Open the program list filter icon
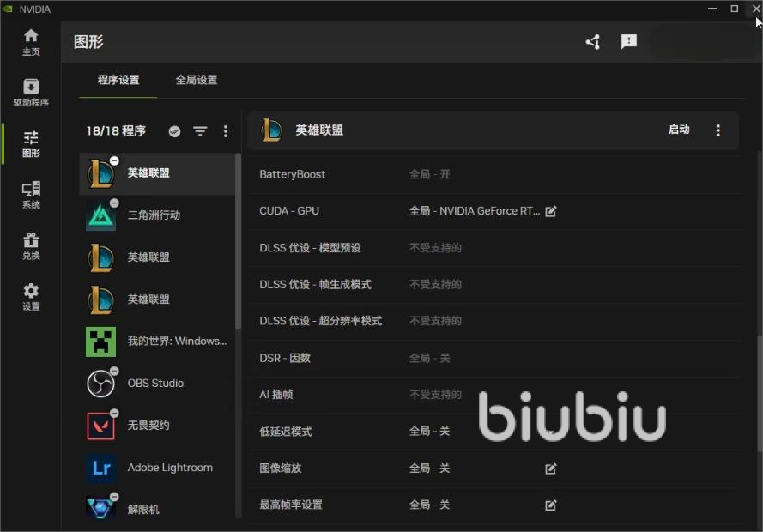Screen dimensions: 763x532 pos(200,131)
